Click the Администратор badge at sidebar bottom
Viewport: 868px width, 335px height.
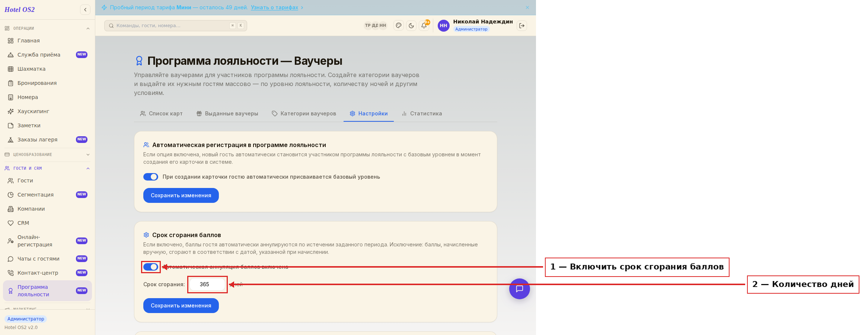click(x=26, y=319)
